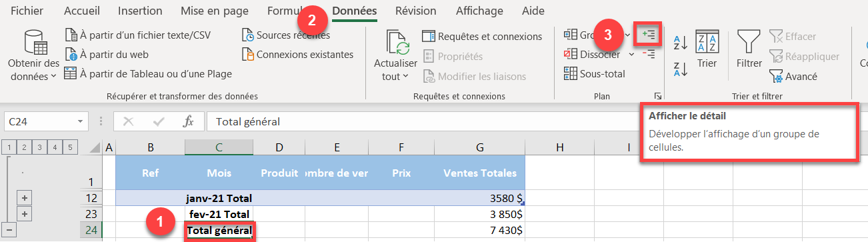Select column header C
Viewport: 868px width, 242px height.
tap(219, 147)
